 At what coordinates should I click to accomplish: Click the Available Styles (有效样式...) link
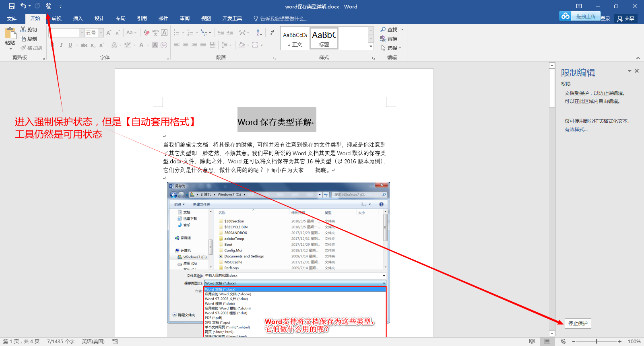(576, 130)
